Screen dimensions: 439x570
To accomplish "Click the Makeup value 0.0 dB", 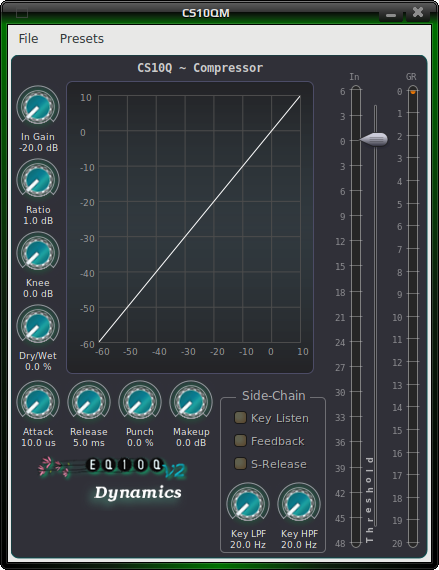I will [x=191, y=443].
